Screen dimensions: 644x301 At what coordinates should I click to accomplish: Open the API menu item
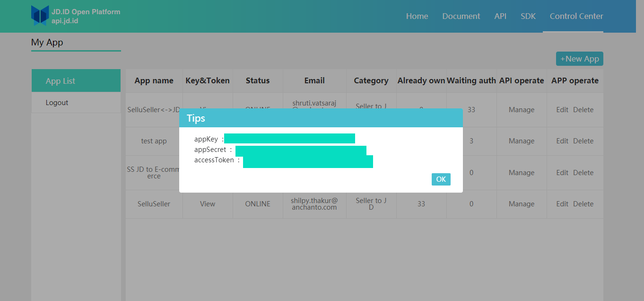point(500,16)
